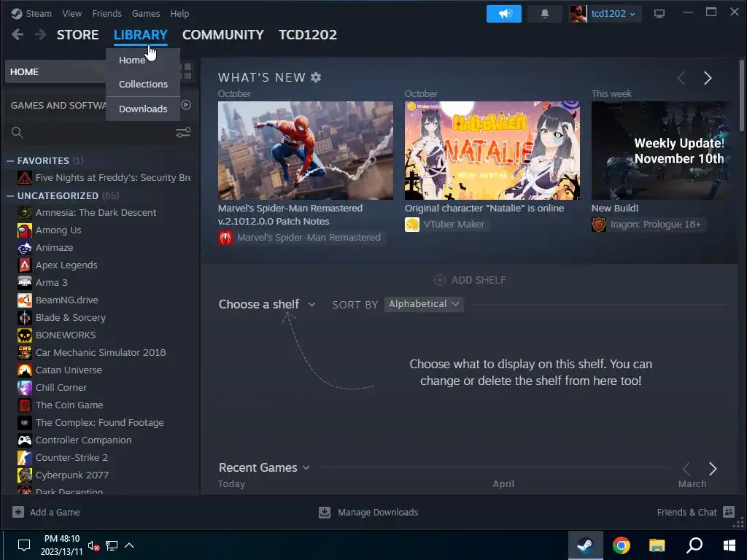Click the library vertical scrollbar
This screenshot has height=560, width=747.
point(741,96)
